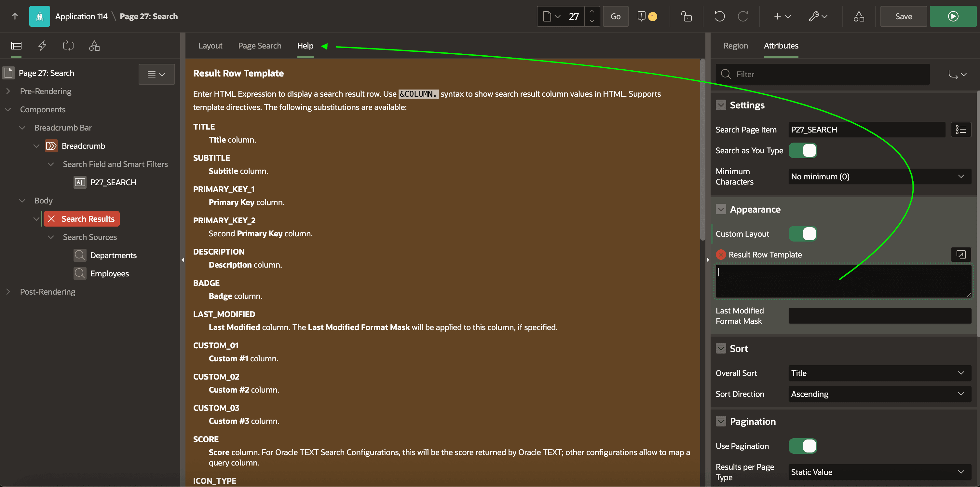Select the P27_SEARCH item

(113, 182)
